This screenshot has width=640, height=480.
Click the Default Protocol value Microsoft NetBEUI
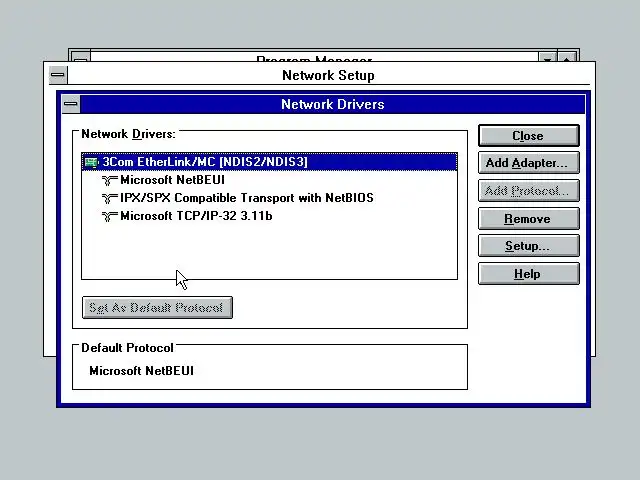click(141, 371)
